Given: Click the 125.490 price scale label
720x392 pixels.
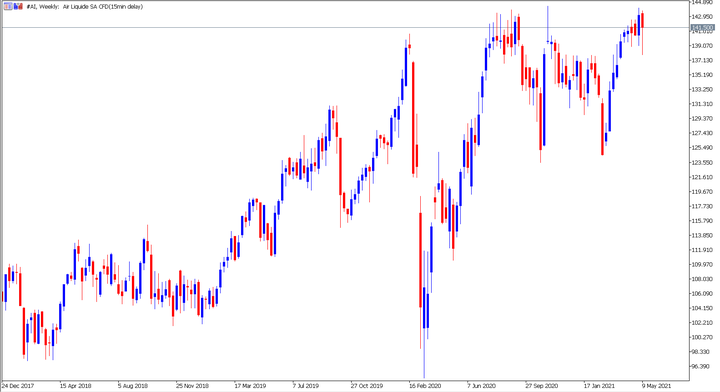Looking at the screenshot, I should pyautogui.click(x=703, y=147).
